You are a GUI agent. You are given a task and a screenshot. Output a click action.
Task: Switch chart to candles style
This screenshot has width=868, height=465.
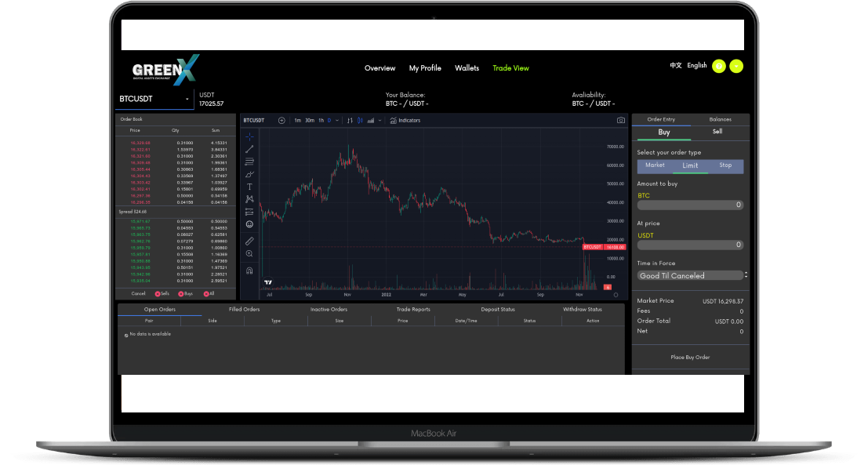[x=361, y=121]
